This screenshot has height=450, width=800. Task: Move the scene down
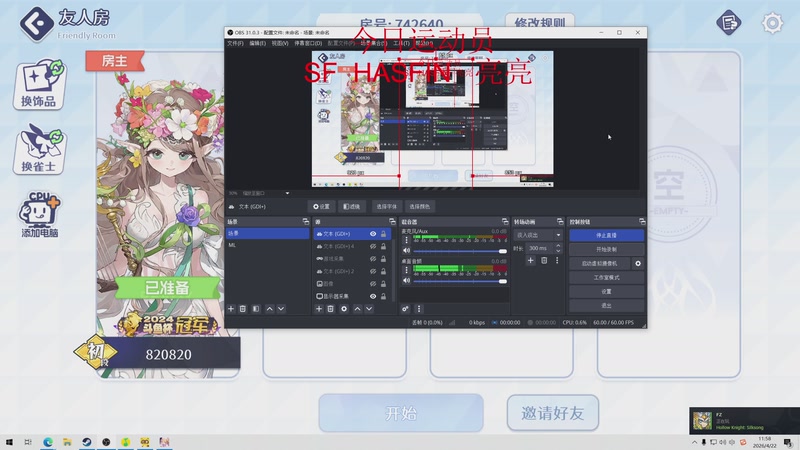click(281, 309)
